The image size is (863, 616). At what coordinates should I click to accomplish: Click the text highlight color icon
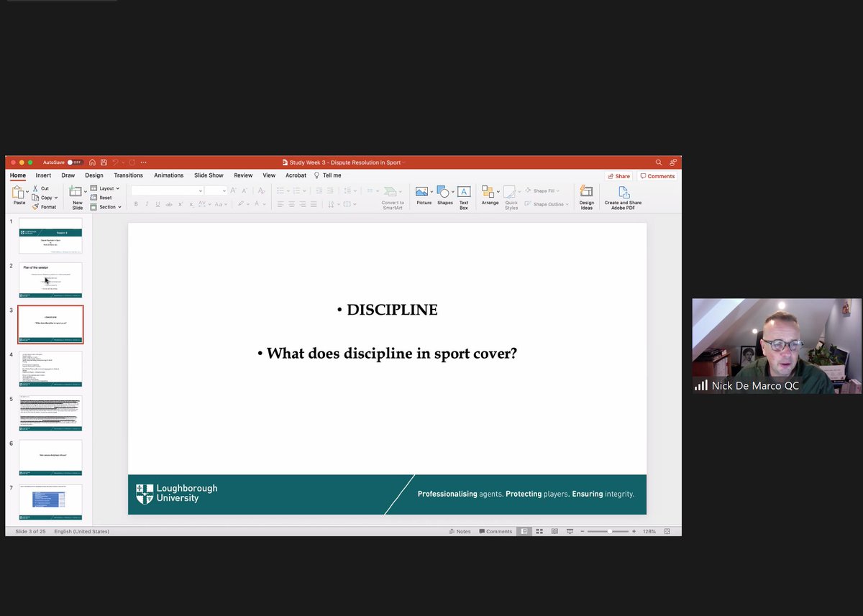pyautogui.click(x=242, y=204)
